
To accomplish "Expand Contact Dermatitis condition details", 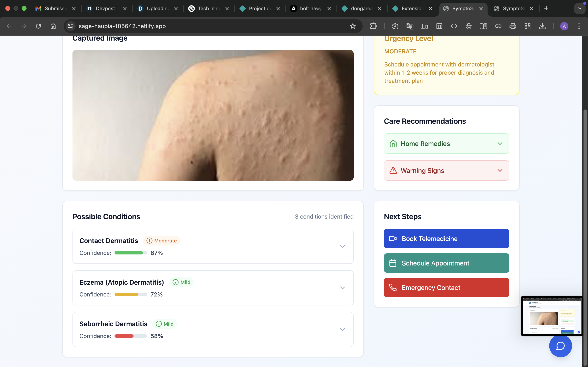I will tap(342, 246).
